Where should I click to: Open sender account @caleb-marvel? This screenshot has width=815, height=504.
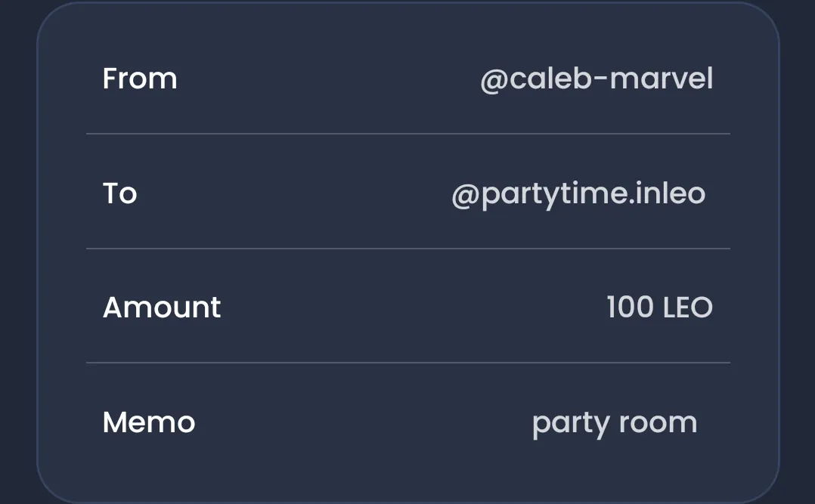point(597,79)
